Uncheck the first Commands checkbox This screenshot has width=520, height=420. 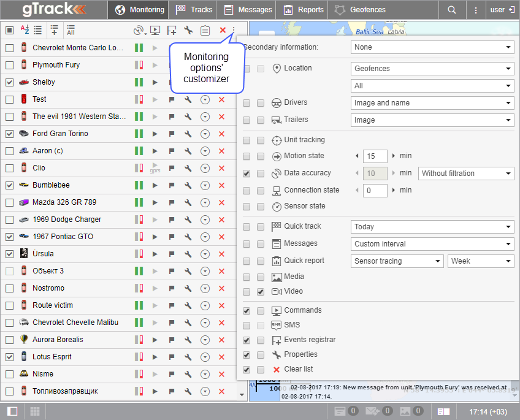[247, 311]
